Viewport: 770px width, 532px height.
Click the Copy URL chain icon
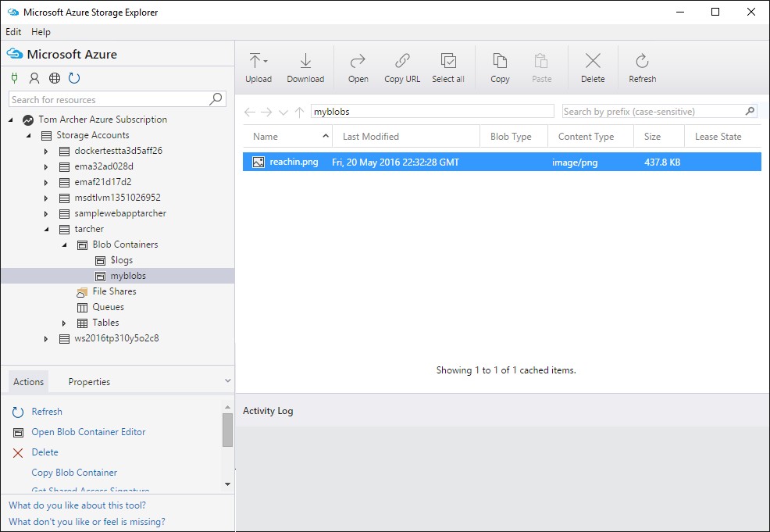[402, 61]
